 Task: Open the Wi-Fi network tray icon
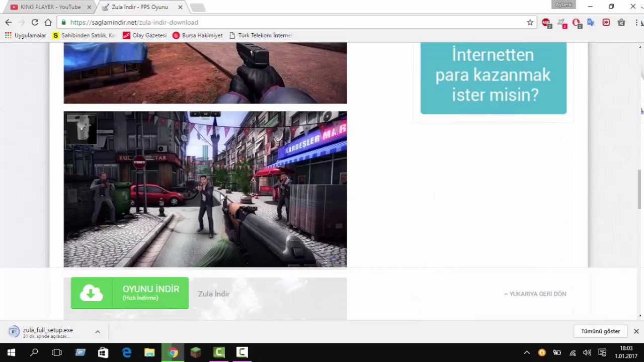pyautogui.click(x=573, y=352)
